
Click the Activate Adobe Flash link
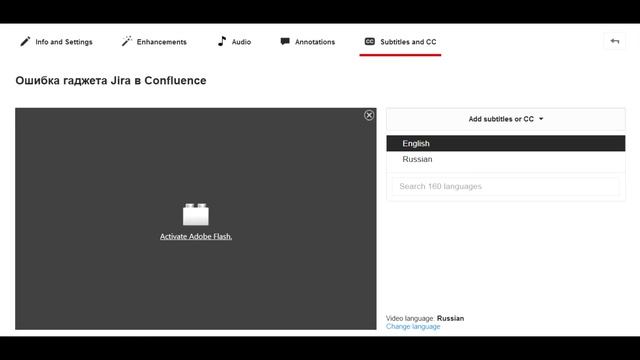point(196,236)
